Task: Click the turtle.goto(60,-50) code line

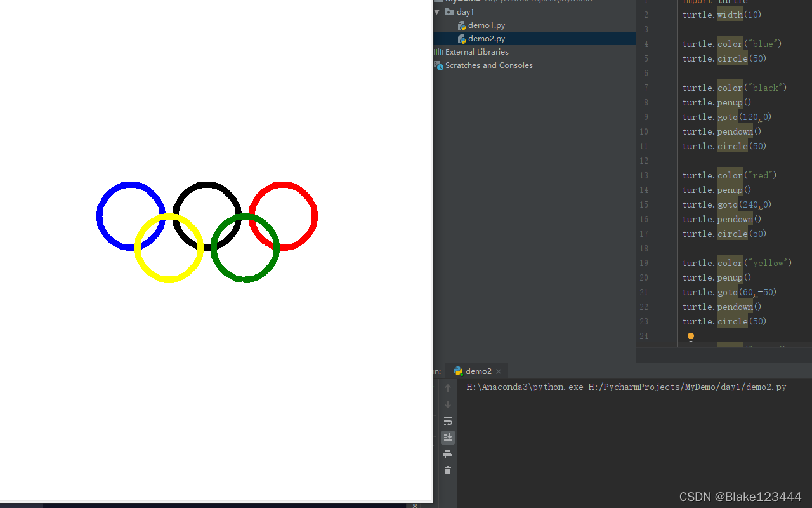Action: pos(730,292)
